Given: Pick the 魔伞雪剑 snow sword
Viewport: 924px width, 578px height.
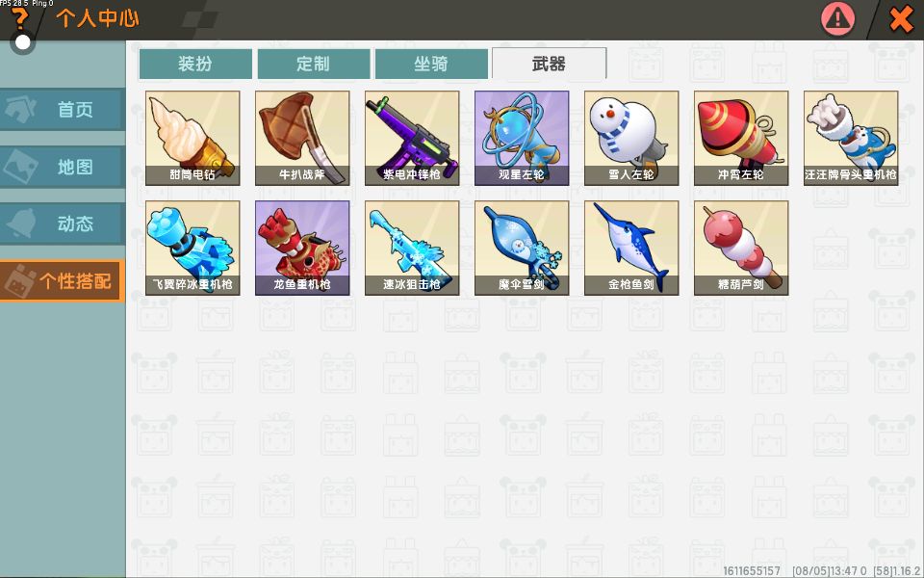Looking at the screenshot, I should coord(522,248).
